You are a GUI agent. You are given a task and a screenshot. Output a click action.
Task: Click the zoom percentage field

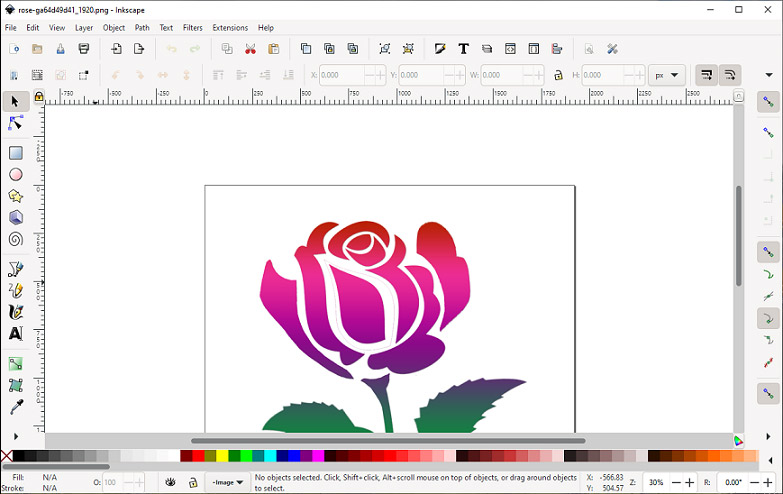point(656,483)
